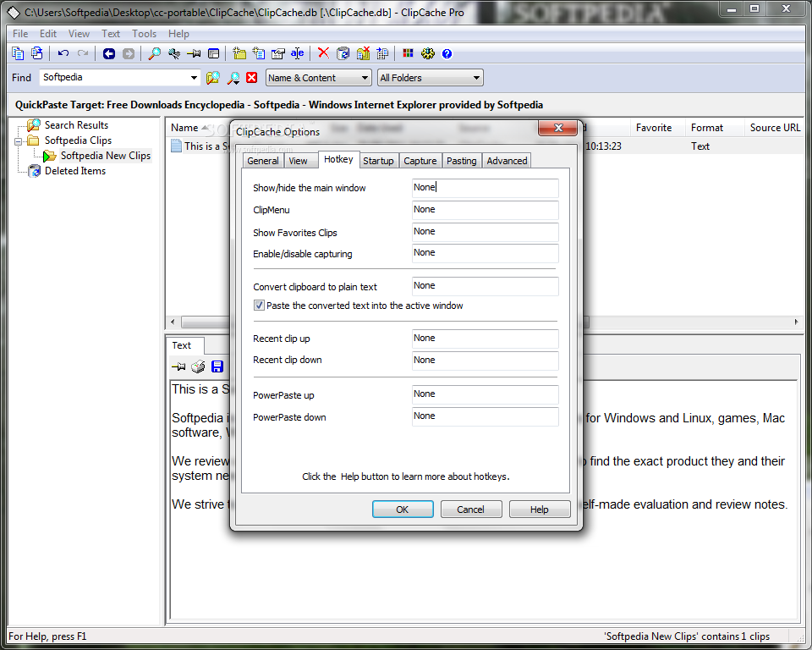Image resolution: width=812 pixels, height=650 pixels.
Task: Close the ClipCache Options dialog
Action: [x=557, y=128]
